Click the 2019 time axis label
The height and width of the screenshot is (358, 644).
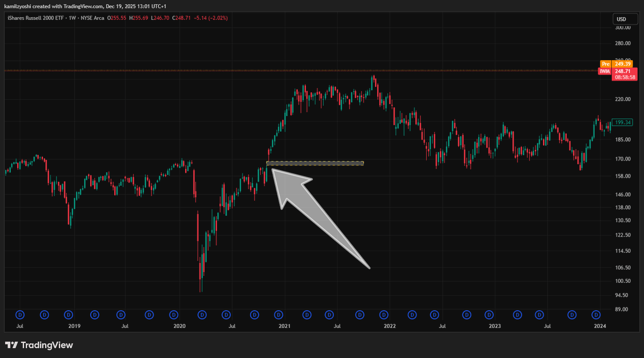pyautogui.click(x=74, y=326)
